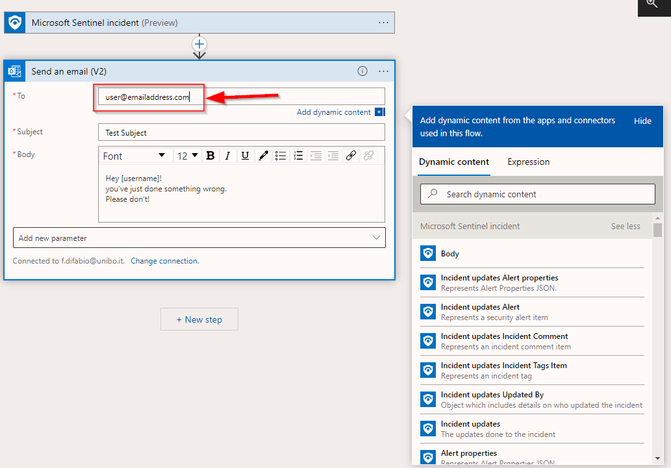This screenshot has height=468, width=671.
Task: Select Incident updates Updated By item
Action: [x=532, y=400]
